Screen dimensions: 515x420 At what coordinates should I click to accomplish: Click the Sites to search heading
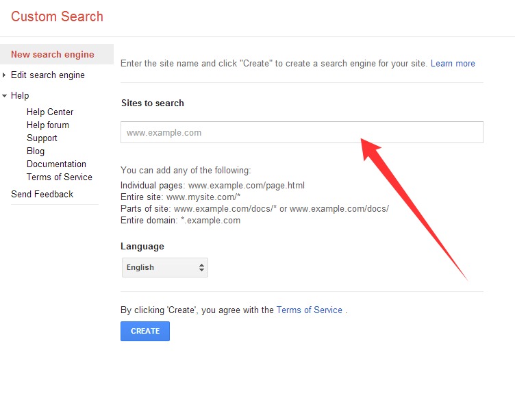(x=153, y=103)
